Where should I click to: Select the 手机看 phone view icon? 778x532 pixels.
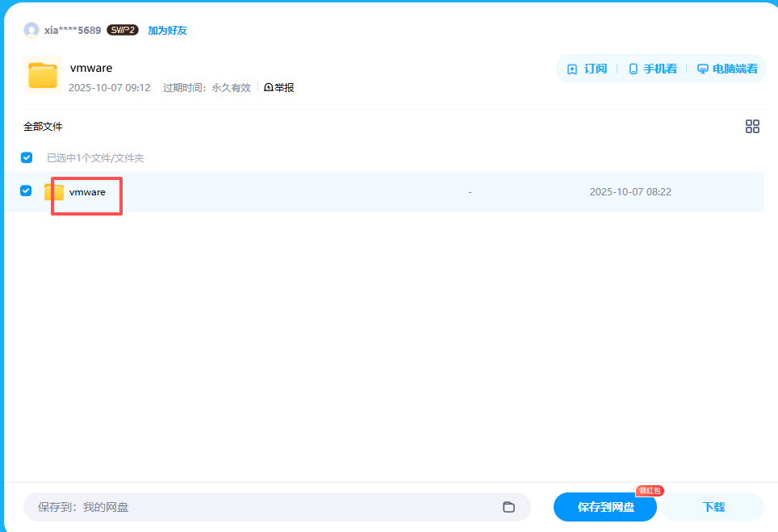coord(633,69)
